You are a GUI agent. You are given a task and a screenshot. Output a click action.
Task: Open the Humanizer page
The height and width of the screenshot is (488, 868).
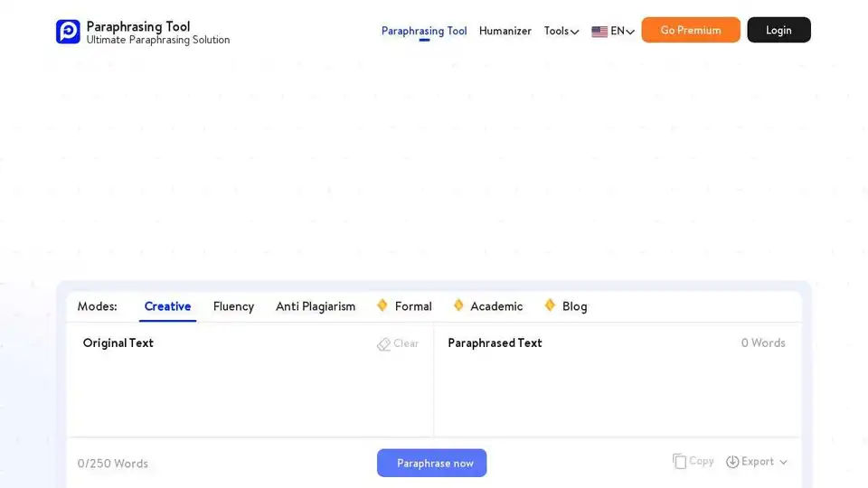pos(505,31)
